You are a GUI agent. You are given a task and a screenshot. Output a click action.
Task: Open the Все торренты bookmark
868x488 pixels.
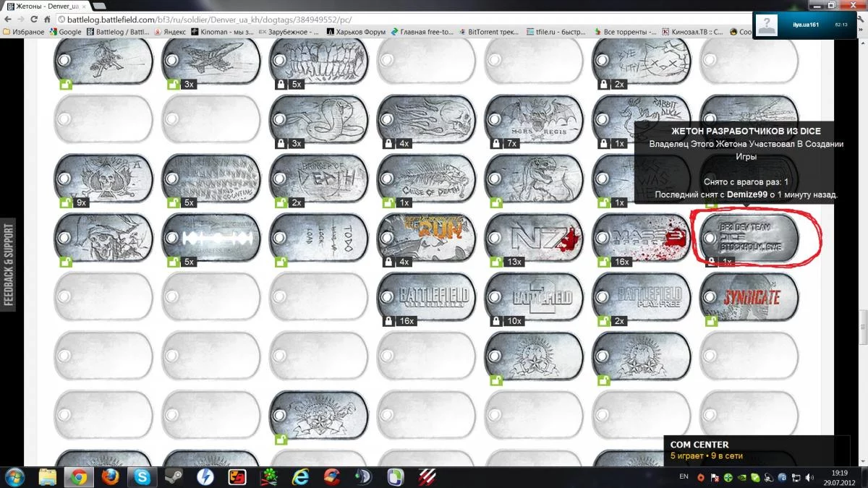(625, 32)
